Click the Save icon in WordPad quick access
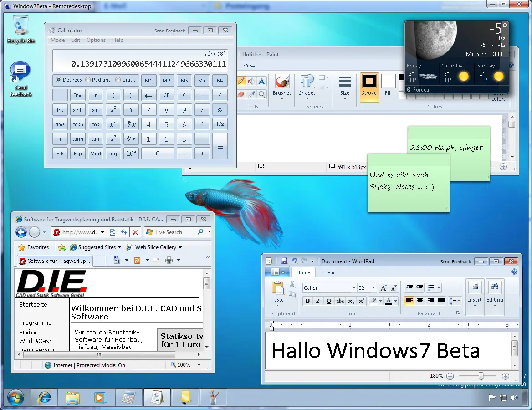The image size is (532, 410). [284, 261]
